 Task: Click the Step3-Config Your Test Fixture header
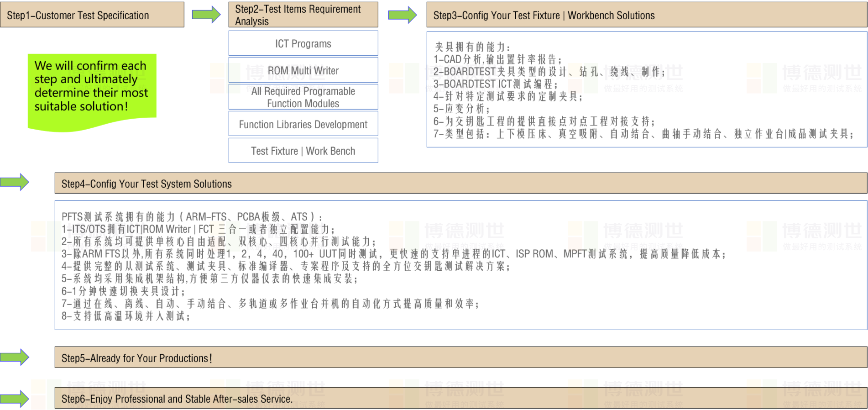[x=646, y=15]
